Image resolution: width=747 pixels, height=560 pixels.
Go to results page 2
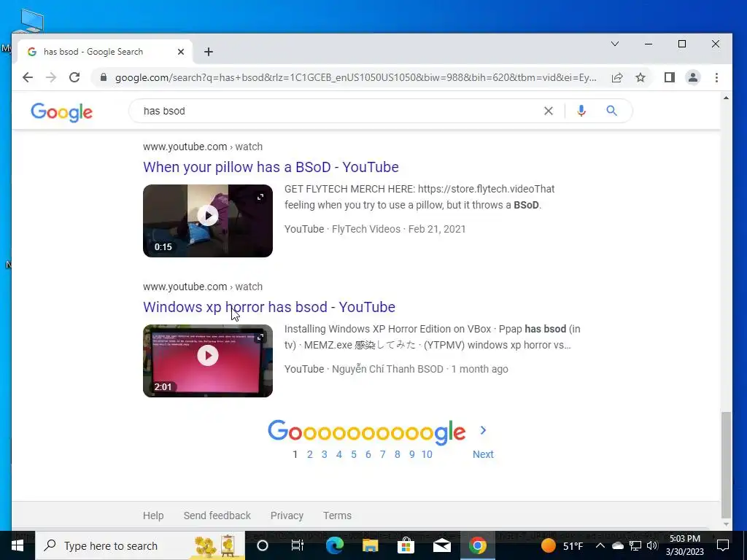tap(309, 454)
